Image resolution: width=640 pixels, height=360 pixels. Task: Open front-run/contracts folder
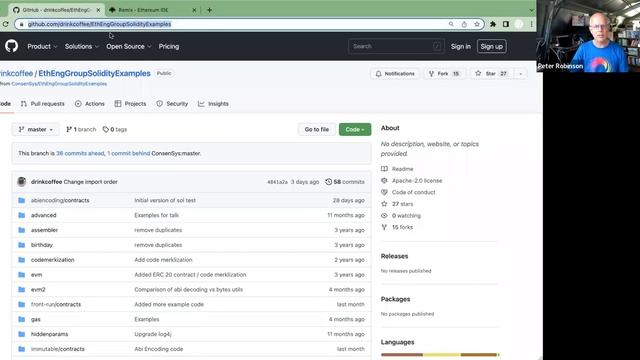[56, 304]
